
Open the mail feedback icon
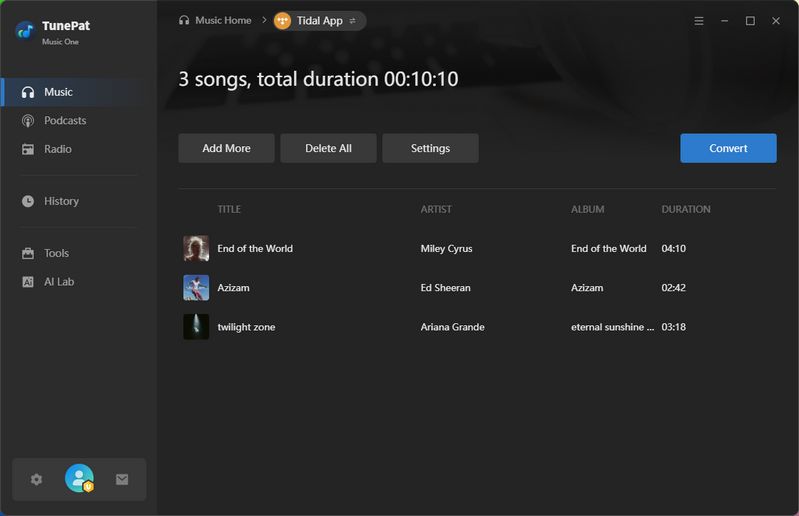coord(122,479)
